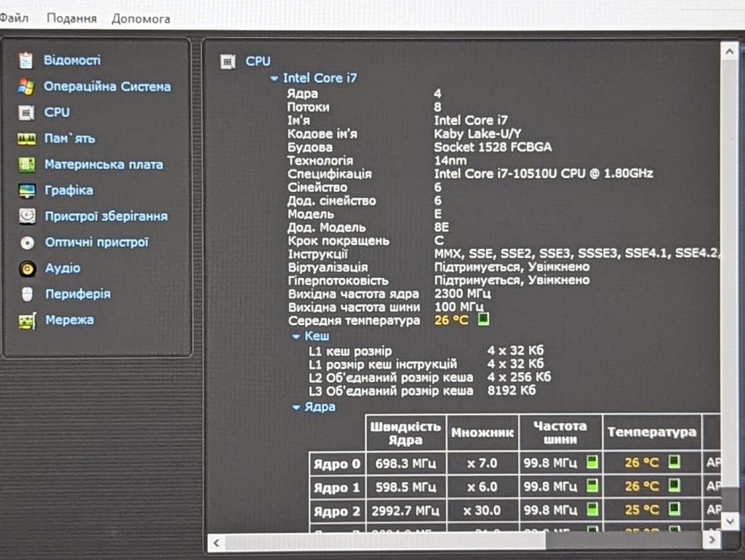Click the green graph icon next to Середня температура

coord(483,318)
